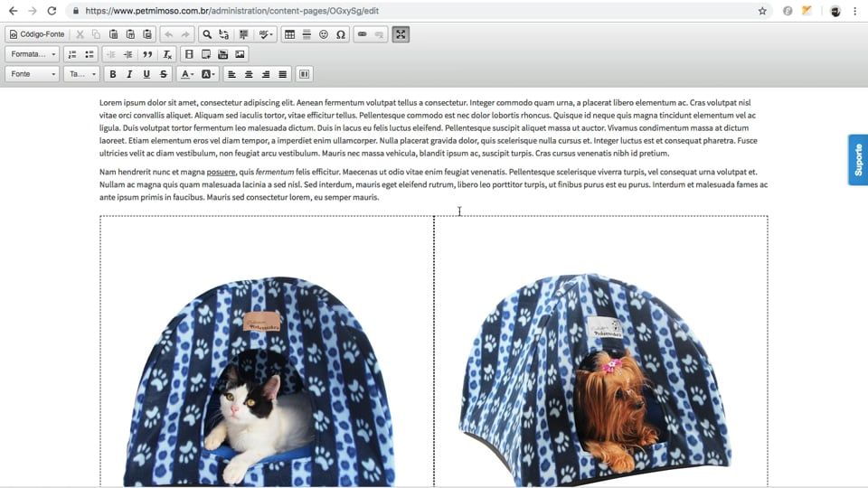
Task: Open the smiley emoticon picker
Action: point(324,34)
